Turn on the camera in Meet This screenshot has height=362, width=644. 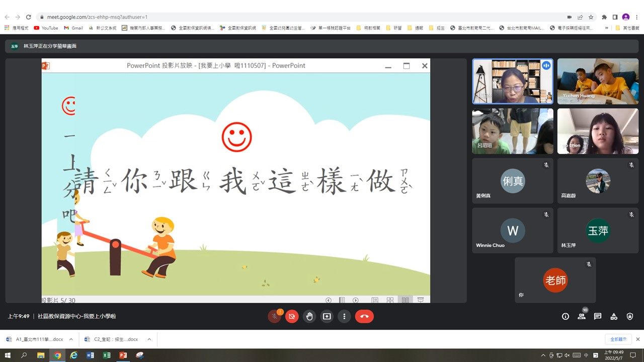tap(292, 316)
